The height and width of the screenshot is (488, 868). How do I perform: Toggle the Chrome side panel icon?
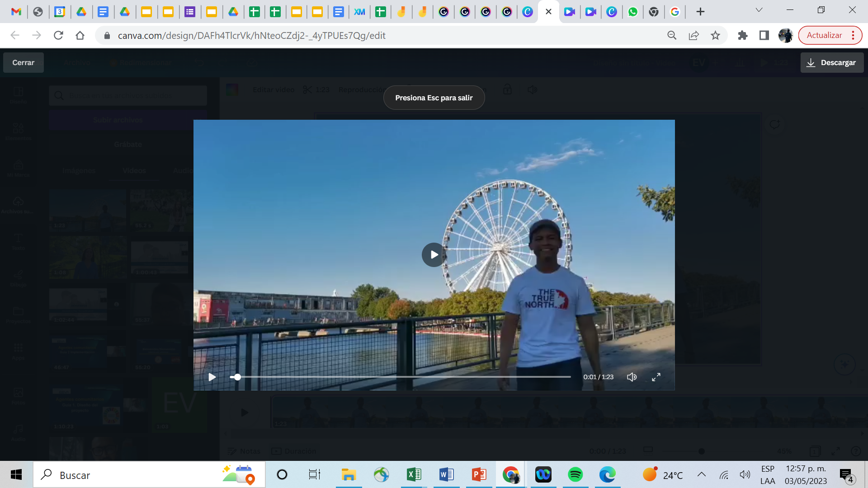click(764, 35)
